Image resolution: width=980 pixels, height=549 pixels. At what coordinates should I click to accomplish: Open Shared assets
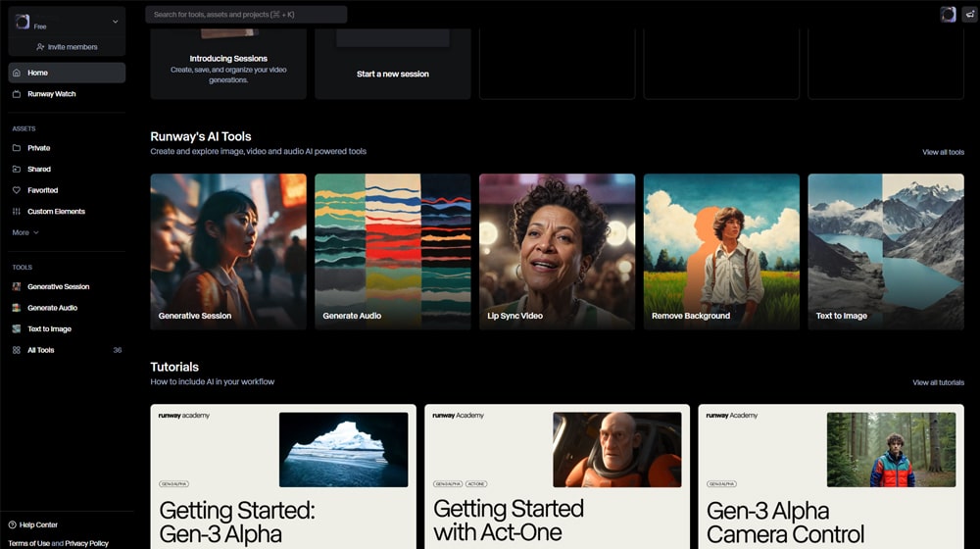tap(67, 170)
